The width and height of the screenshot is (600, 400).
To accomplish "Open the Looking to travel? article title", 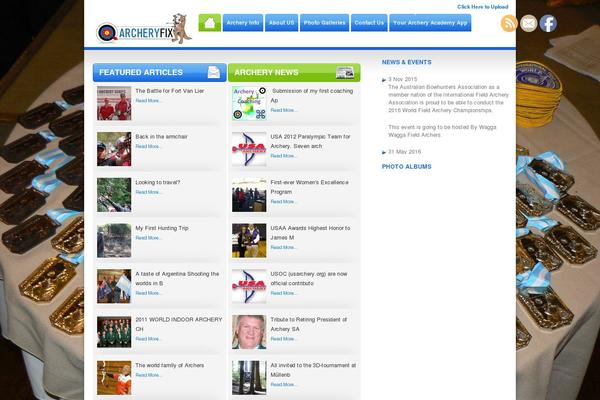I will [158, 183].
